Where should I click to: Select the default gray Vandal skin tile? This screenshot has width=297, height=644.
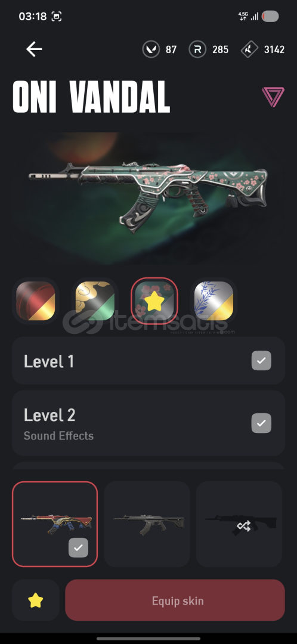tap(147, 524)
